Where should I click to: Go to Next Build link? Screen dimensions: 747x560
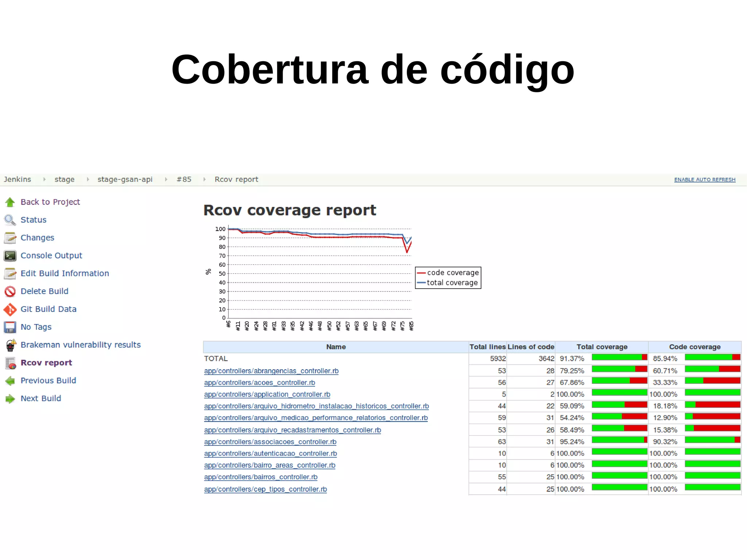[x=41, y=399]
